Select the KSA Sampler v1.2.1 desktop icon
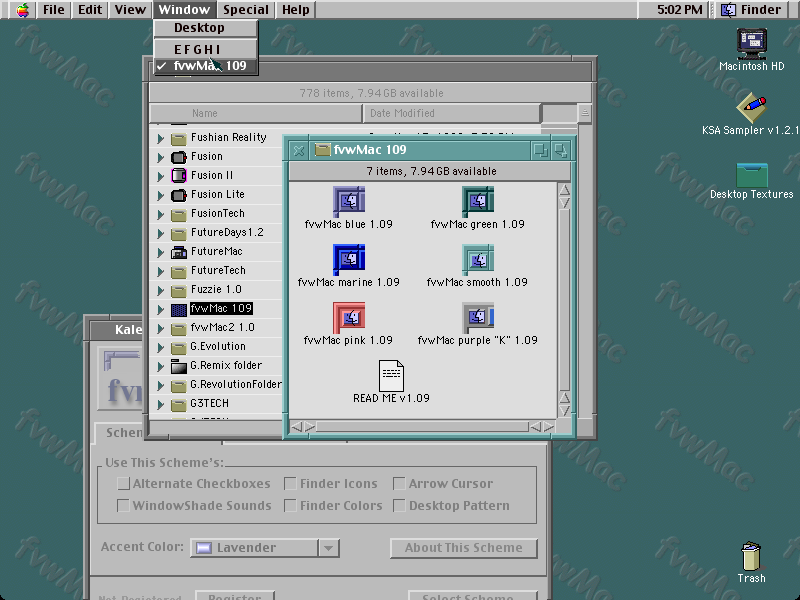 (x=752, y=107)
